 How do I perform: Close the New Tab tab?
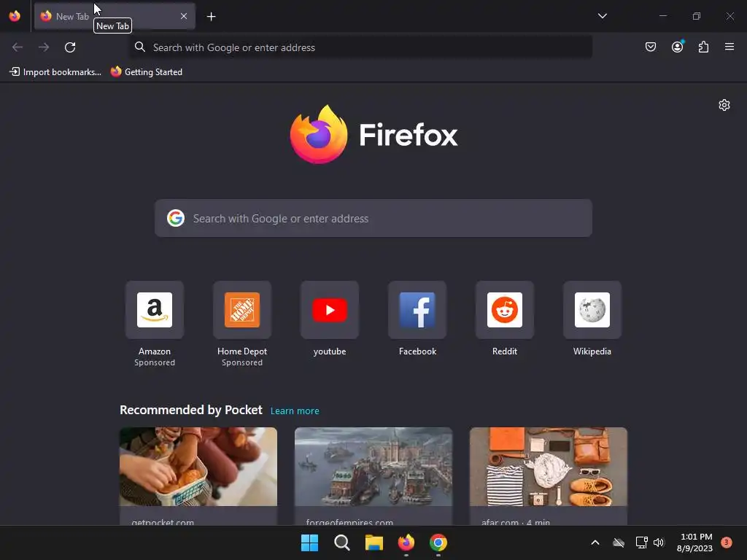tap(184, 16)
